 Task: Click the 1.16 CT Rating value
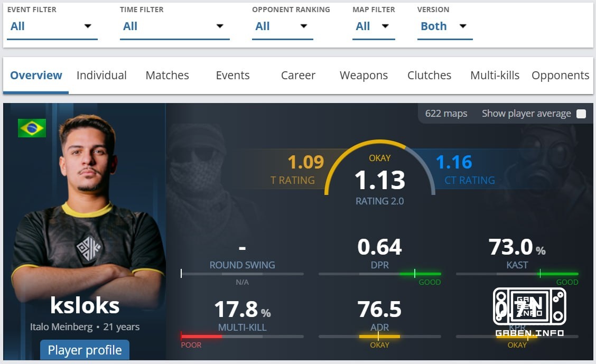pyautogui.click(x=454, y=162)
